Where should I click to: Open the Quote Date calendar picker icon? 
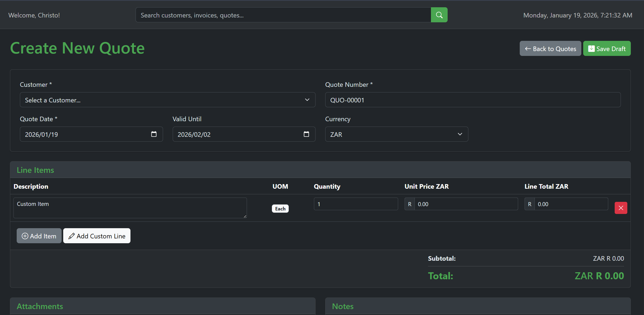(x=154, y=134)
